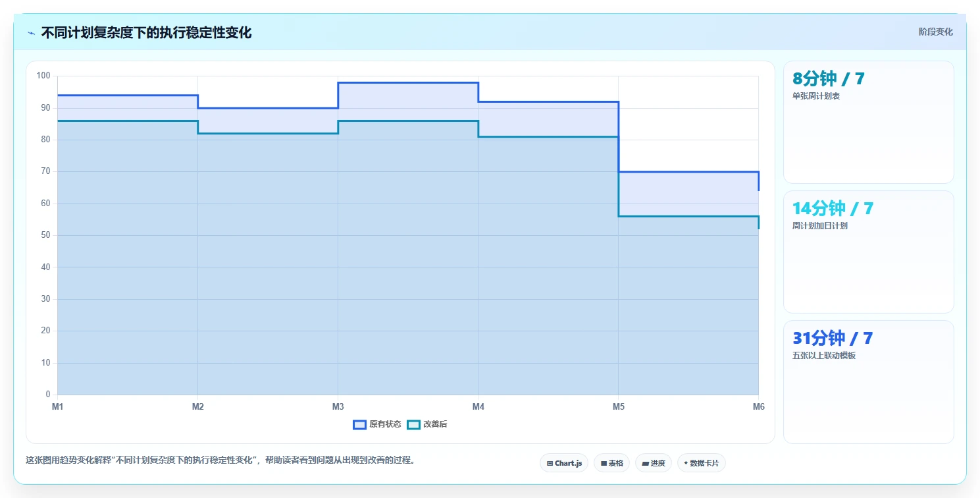Click the 进度 tag chip
The width and height of the screenshot is (980, 498).
click(x=654, y=463)
